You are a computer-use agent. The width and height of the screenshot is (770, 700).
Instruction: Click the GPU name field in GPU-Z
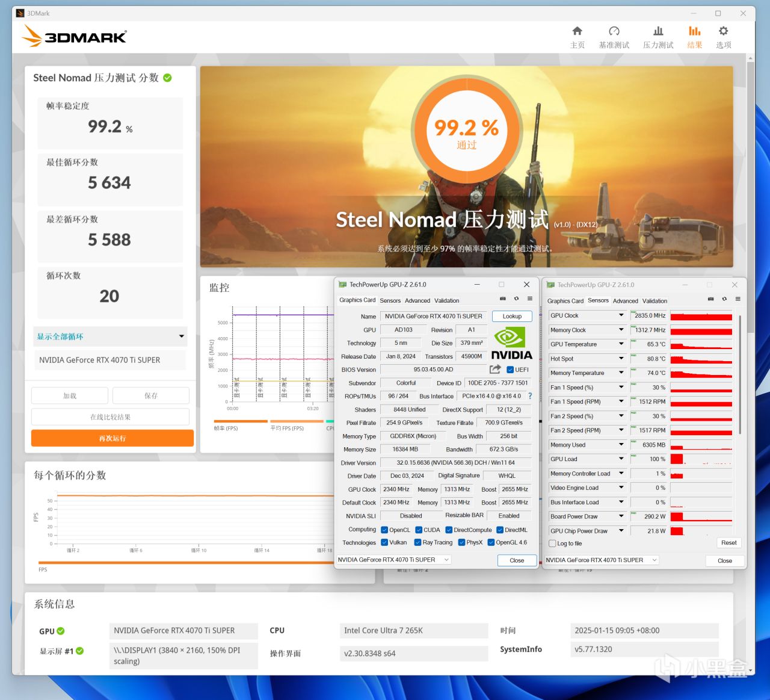[434, 316]
